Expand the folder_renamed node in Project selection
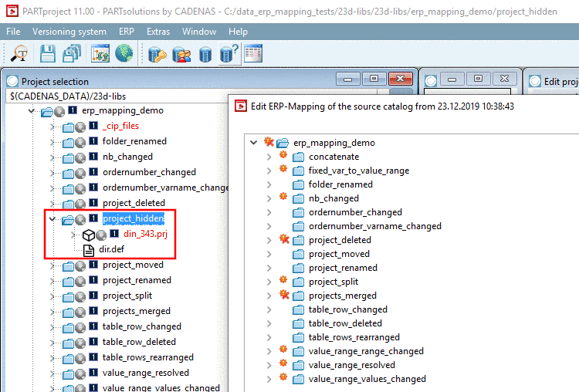The width and height of the screenshot is (579, 392). (x=52, y=142)
